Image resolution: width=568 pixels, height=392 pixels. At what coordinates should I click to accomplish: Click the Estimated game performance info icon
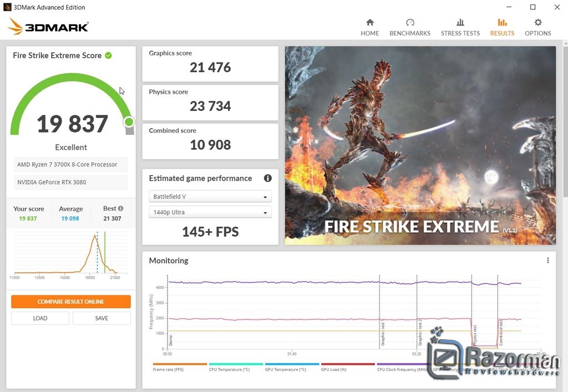coord(268,178)
